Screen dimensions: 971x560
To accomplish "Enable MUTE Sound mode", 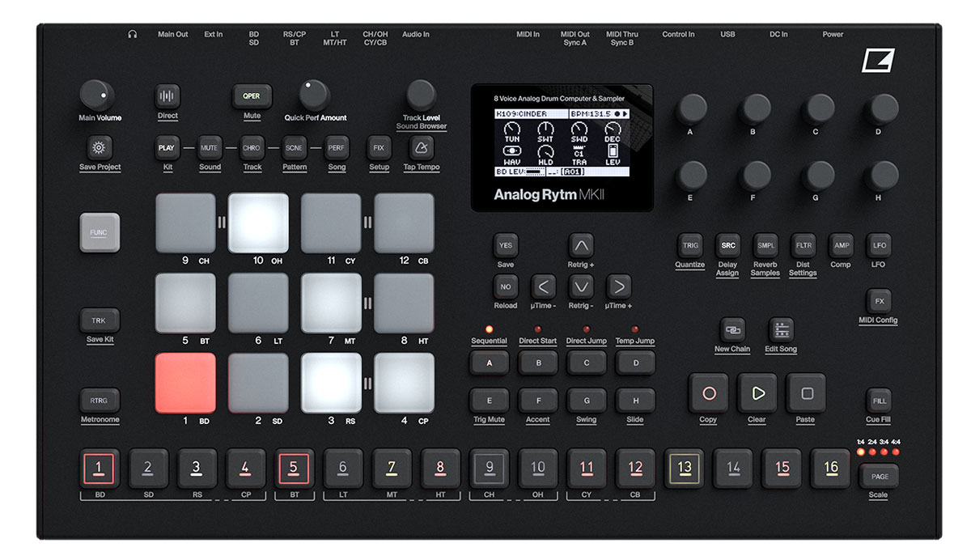I will 210,148.
